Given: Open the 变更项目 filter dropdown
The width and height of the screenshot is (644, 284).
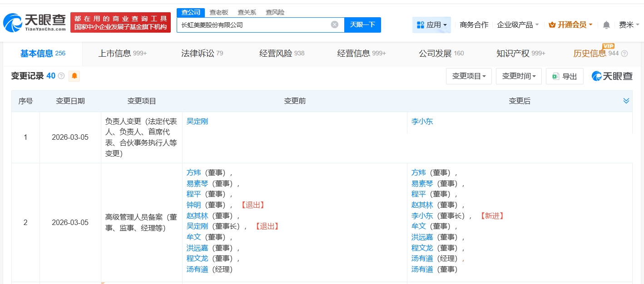Looking at the screenshot, I should tap(469, 76).
